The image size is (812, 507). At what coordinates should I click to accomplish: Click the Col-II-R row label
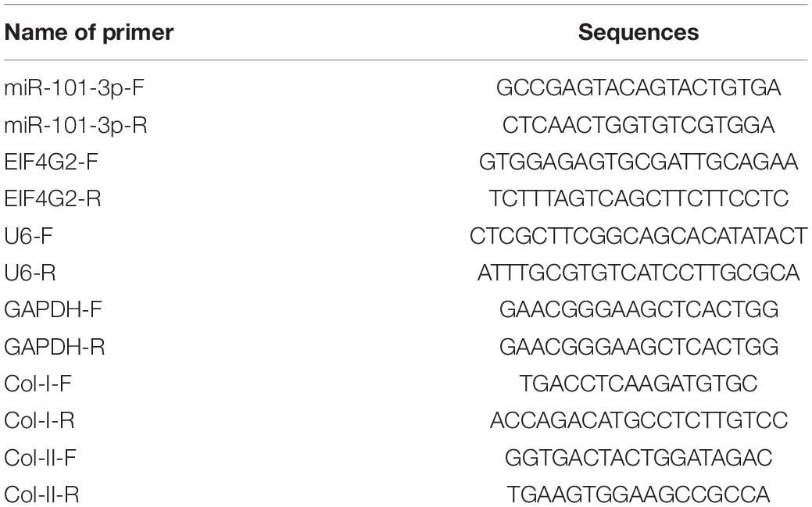[x=41, y=495]
